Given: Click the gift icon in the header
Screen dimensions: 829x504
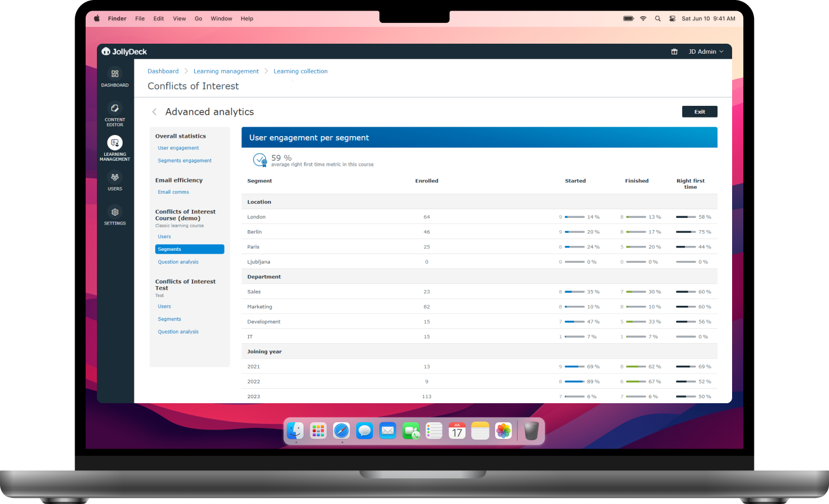Looking at the screenshot, I should coord(674,52).
